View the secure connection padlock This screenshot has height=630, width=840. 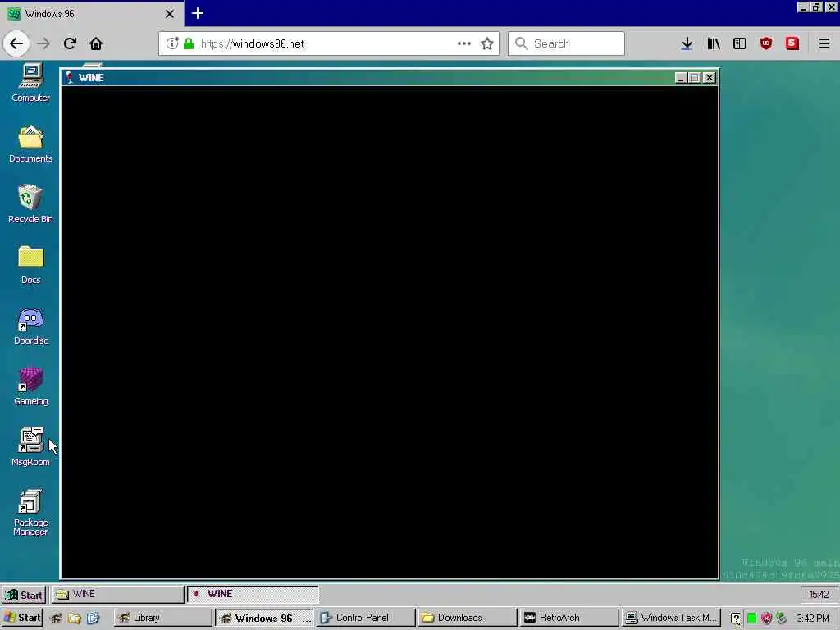[189, 43]
